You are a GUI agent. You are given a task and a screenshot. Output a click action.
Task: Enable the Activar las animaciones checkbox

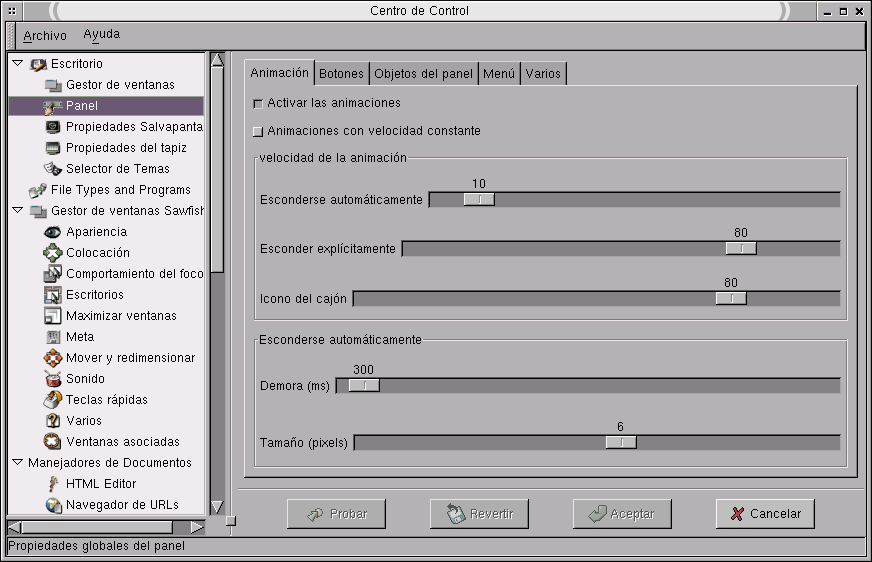[258, 103]
